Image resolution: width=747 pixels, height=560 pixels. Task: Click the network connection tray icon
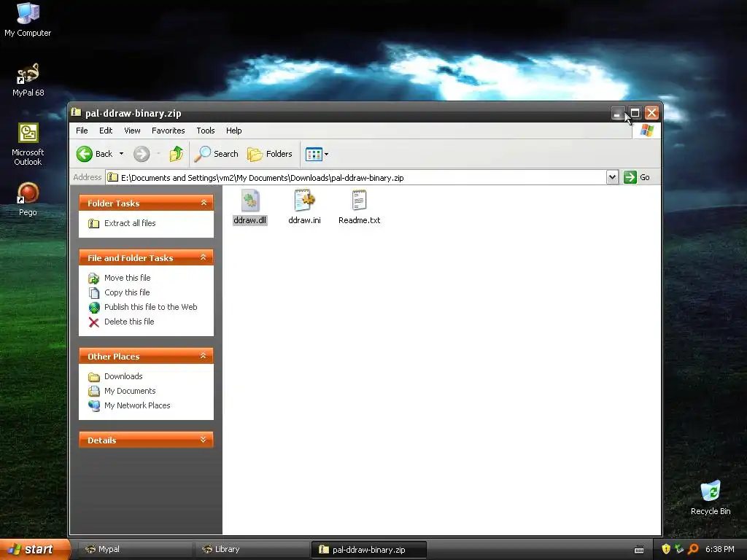click(679, 550)
